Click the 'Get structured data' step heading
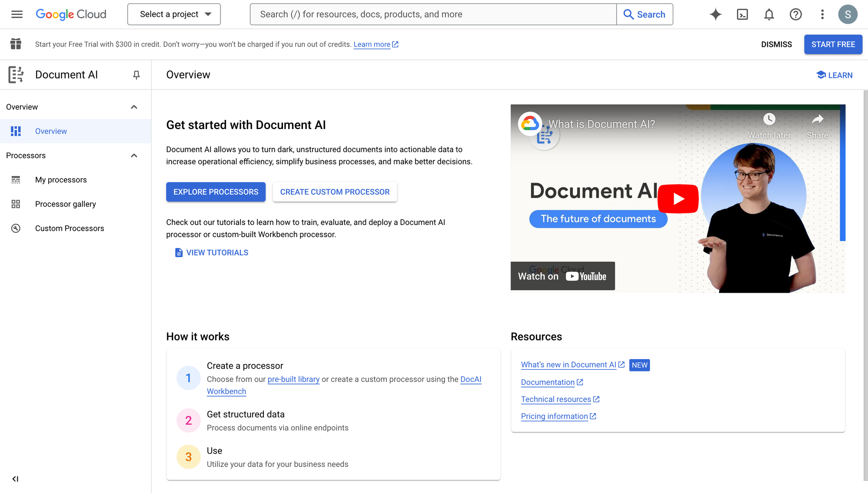This screenshot has width=868, height=493. (x=246, y=414)
